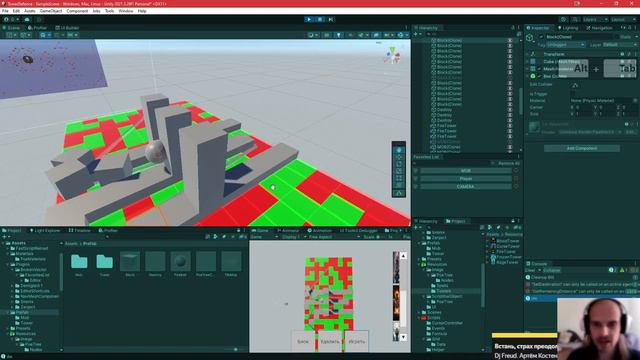Click the Center X input field
The height and width of the screenshot is (360, 640).
click(x=583, y=107)
